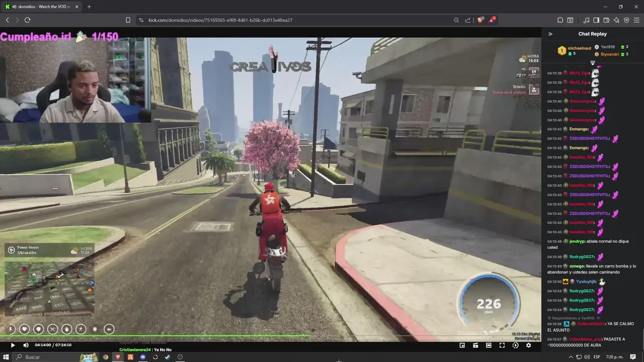Screen dimensions: 644x362
Task: Click username jendryp in chat
Action: 577,241
